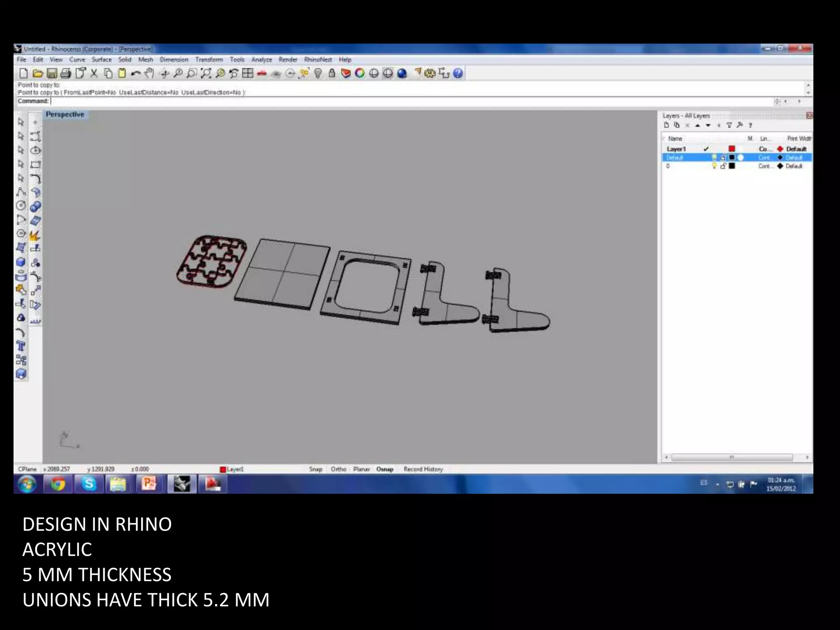Select the Pan hand tool

pyautogui.click(x=149, y=74)
